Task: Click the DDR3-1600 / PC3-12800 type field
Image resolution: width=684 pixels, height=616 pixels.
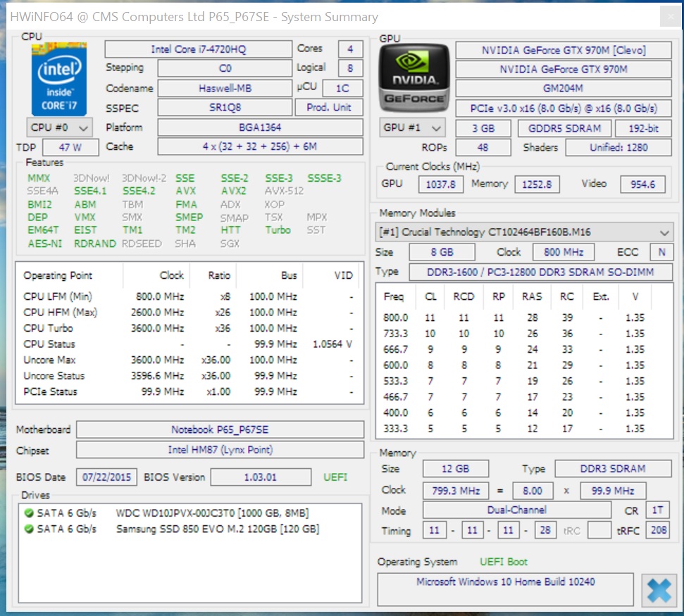Action: coord(540,272)
